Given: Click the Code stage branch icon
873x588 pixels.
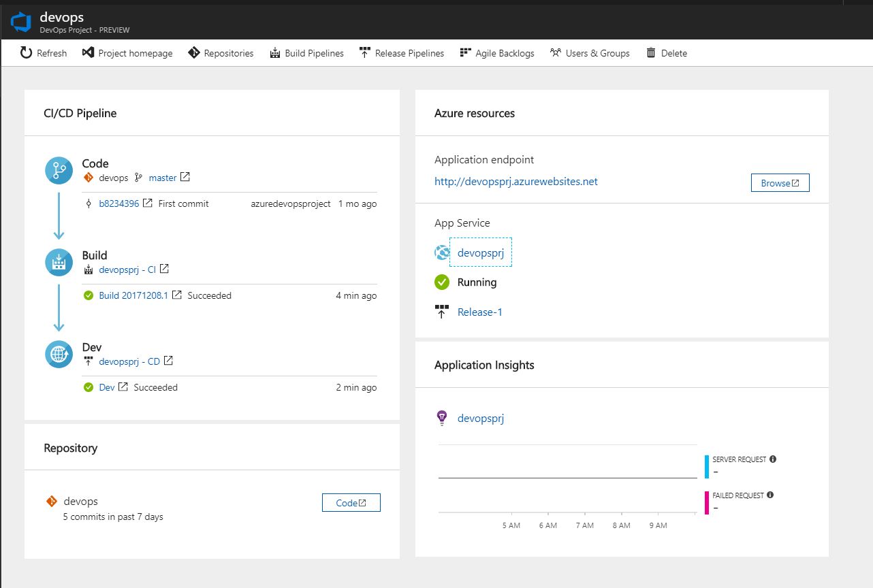Looking at the screenshot, I should point(59,170).
